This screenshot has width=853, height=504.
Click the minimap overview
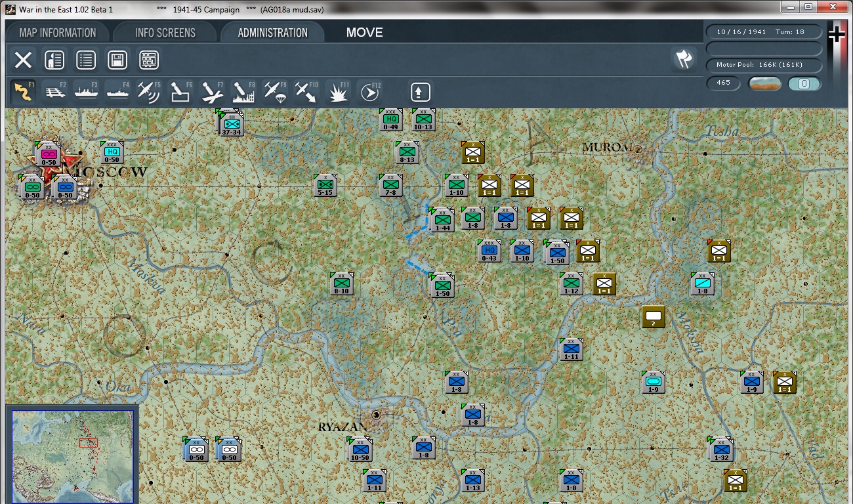(73, 456)
